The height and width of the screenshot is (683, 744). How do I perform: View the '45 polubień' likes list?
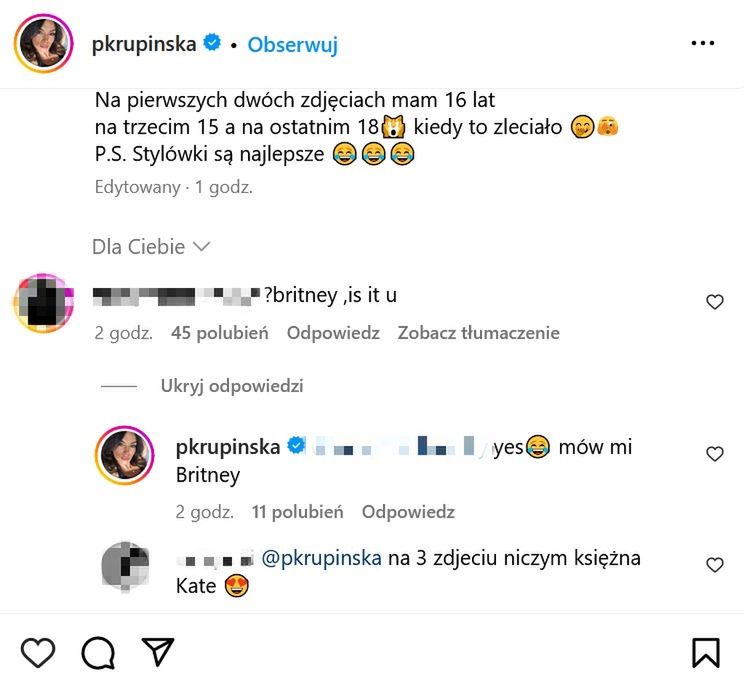[220, 333]
